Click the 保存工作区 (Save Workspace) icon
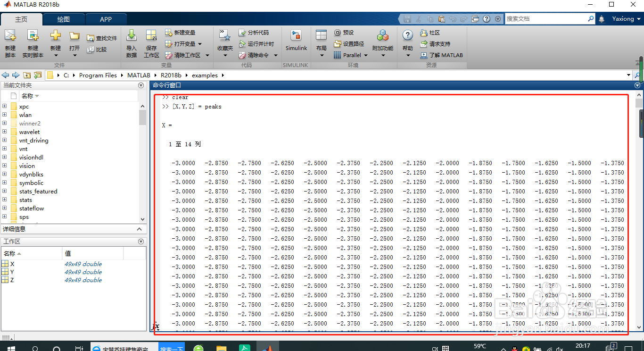Screen dimensions: 644x351 click(x=151, y=35)
